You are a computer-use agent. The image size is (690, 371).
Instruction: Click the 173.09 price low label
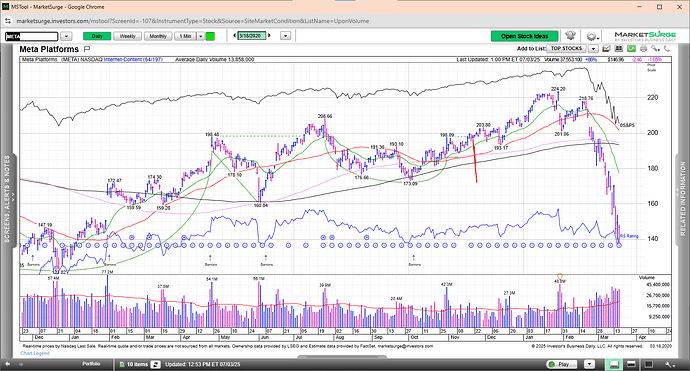410,184
